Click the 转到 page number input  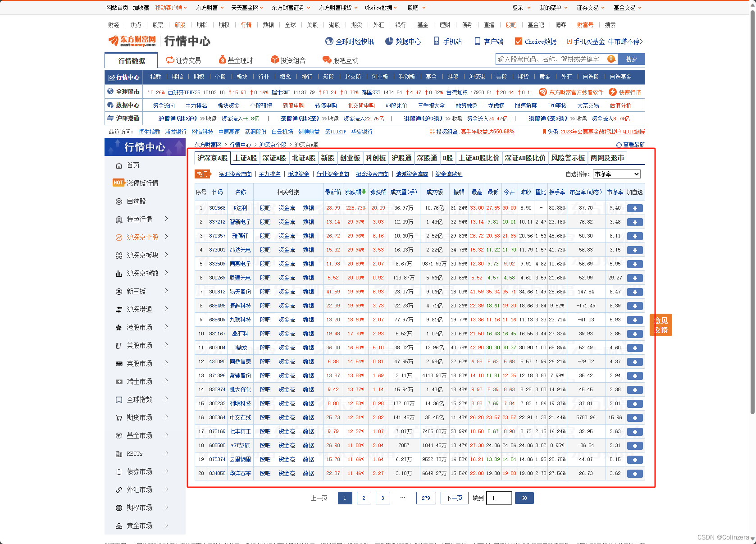point(499,498)
